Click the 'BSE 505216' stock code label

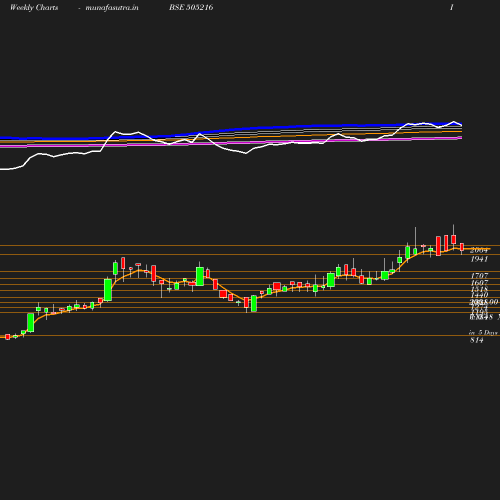point(191,7)
